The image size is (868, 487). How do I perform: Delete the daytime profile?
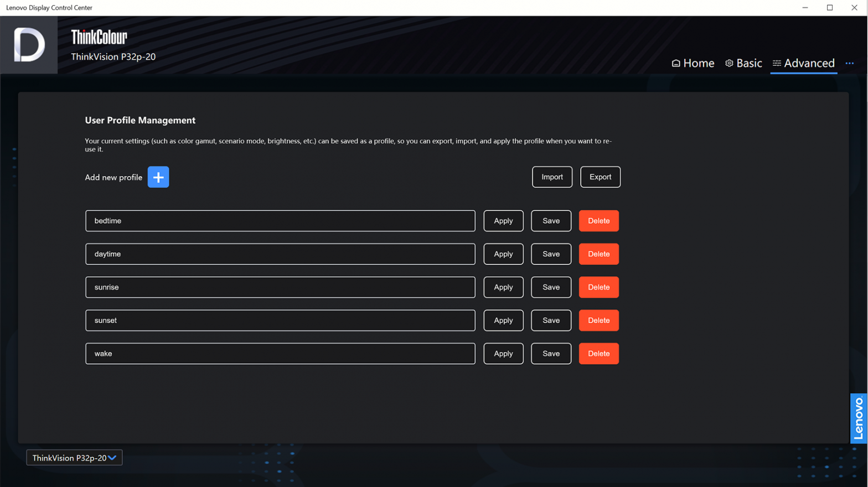point(598,254)
